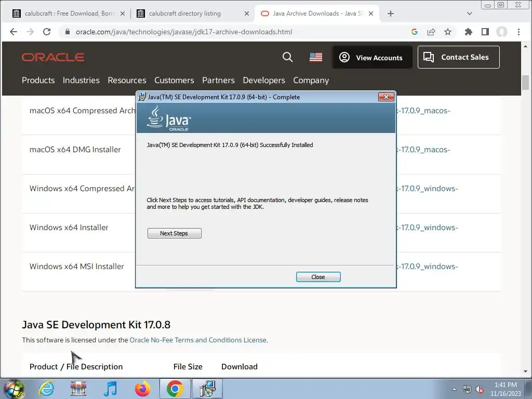The image size is (532, 399).
Task: Click the browser forward arrow
Action: 30,32
